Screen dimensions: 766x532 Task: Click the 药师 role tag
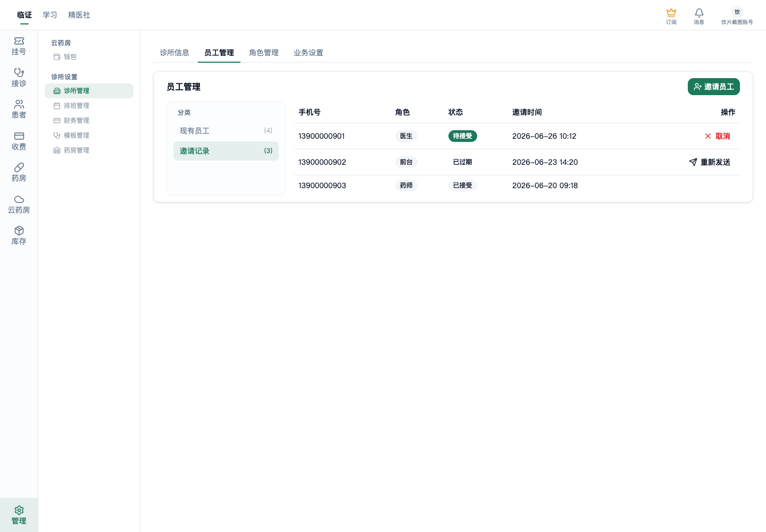pos(406,185)
